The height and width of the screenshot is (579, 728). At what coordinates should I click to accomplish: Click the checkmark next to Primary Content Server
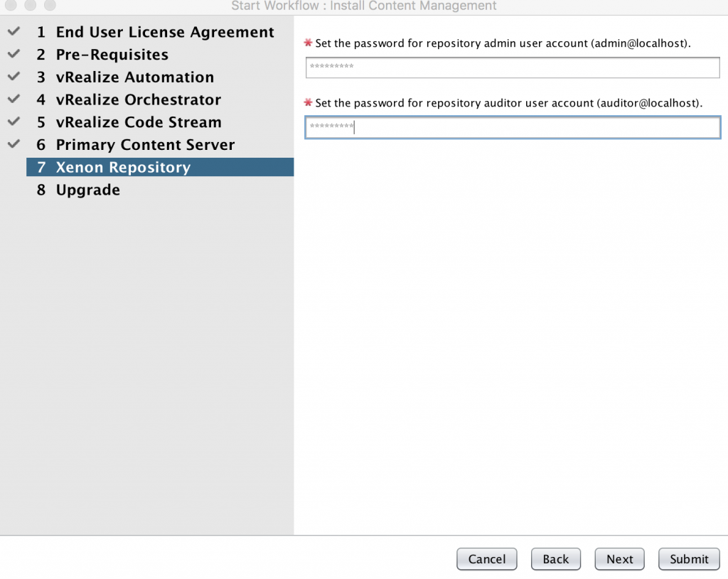point(13,144)
